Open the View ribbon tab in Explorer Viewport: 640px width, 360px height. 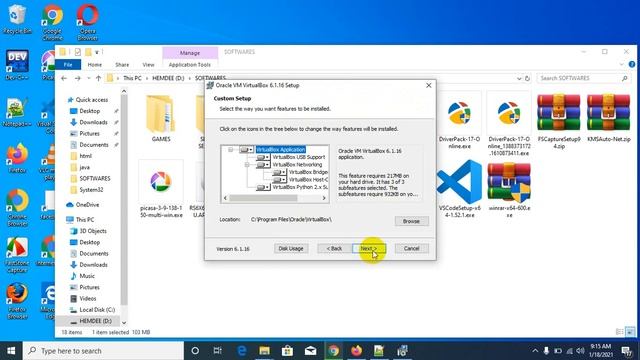point(149,64)
